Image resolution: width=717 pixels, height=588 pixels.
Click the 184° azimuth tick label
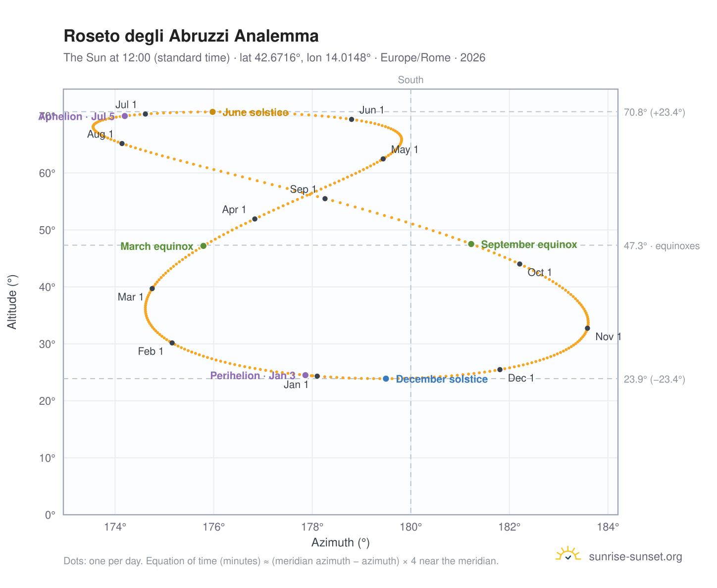coord(608,526)
